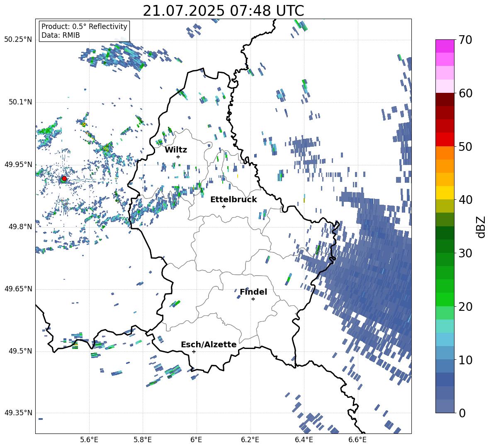
Task: Click the 49.5°N latitude label
Action: [x=20, y=351]
